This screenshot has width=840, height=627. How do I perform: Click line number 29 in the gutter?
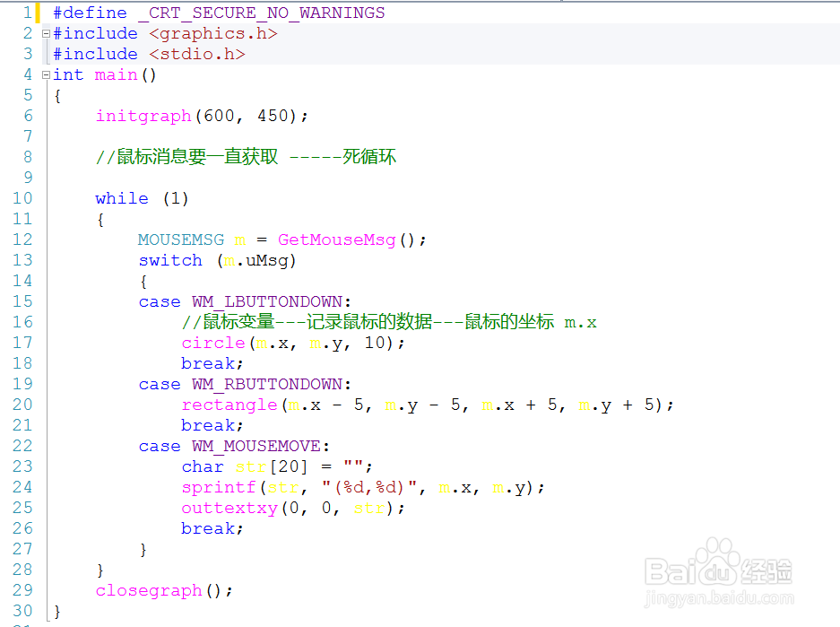pos(22,590)
